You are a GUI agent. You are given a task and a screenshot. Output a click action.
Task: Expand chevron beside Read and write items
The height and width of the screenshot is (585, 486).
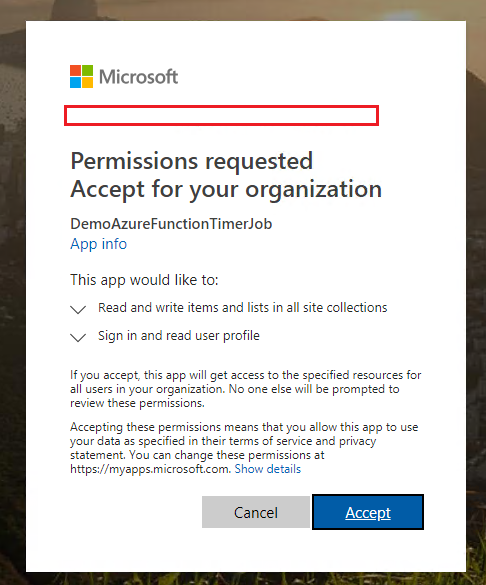coord(78,309)
